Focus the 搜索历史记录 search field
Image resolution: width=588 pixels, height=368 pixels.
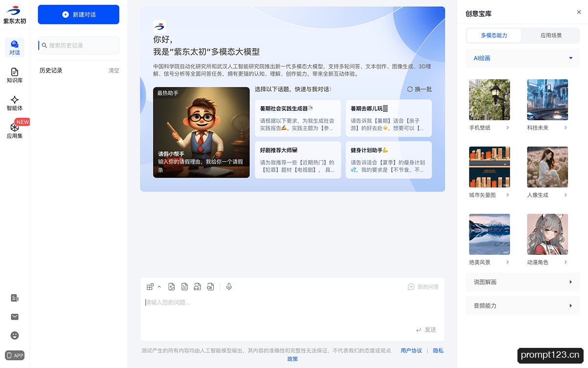click(x=78, y=45)
